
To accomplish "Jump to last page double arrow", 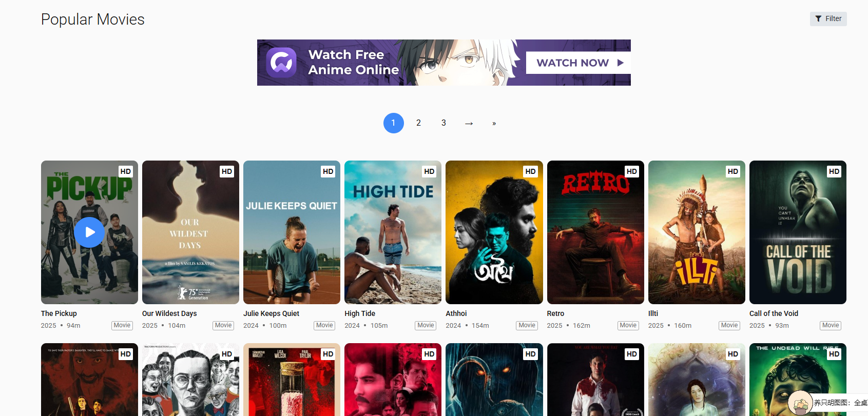I will coord(494,123).
